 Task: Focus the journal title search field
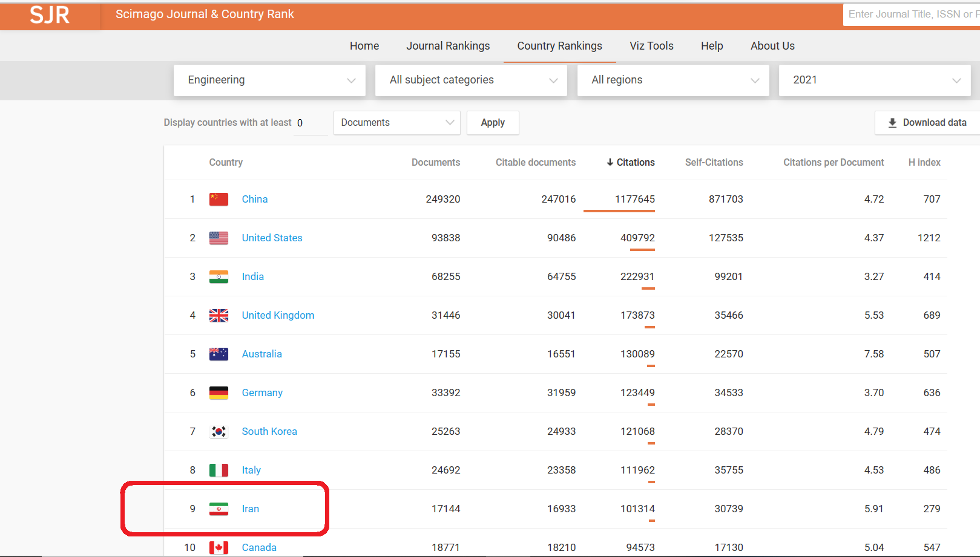pyautogui.click(x=911, y=14)
